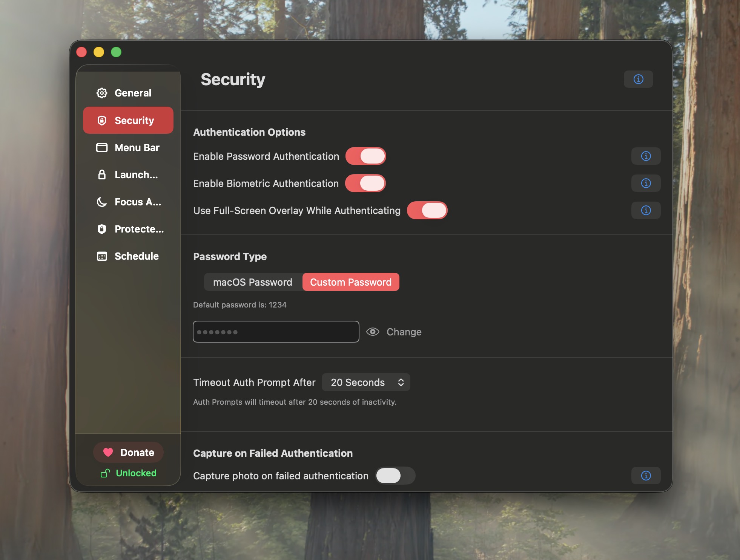Turn off Full-Screen Overlay While Authenticating
740x560 pixels.
coord(427,210)
